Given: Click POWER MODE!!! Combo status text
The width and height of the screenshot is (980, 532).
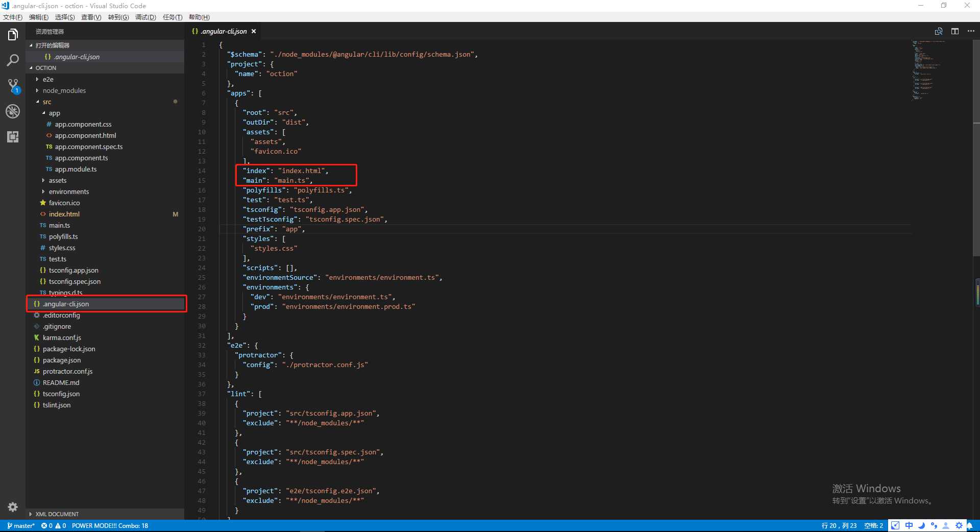Looking at the screenshot, I should [110, 525].
